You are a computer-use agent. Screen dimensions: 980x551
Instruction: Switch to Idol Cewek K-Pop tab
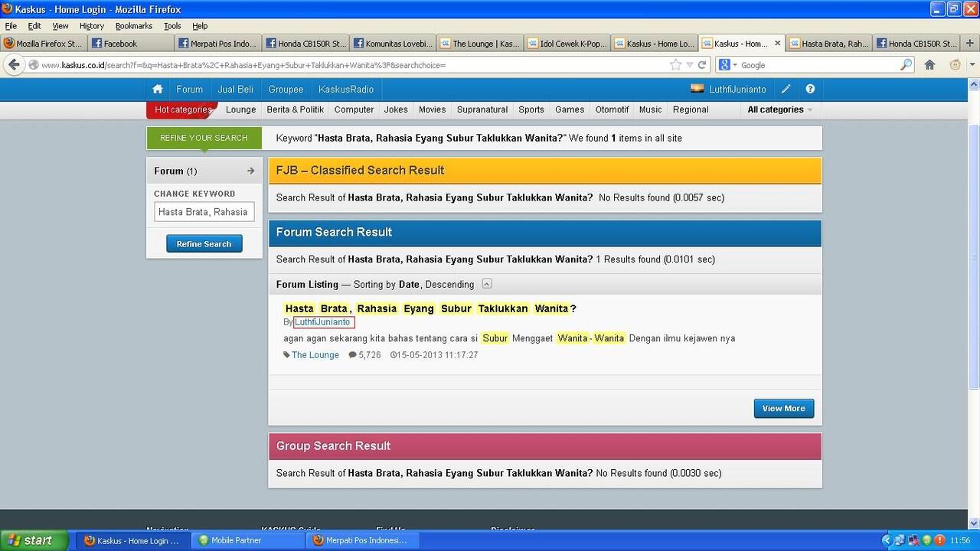click(x=567, y=44)
